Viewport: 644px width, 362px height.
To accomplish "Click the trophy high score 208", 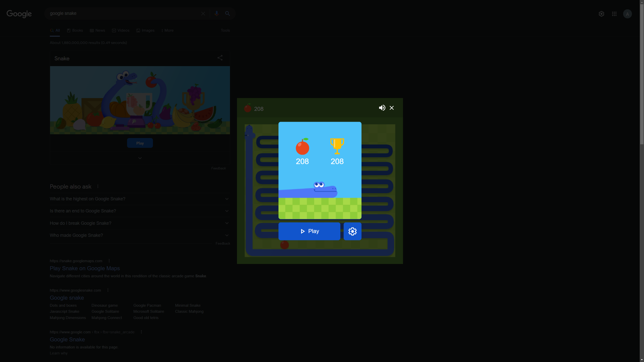I will 337,152.
